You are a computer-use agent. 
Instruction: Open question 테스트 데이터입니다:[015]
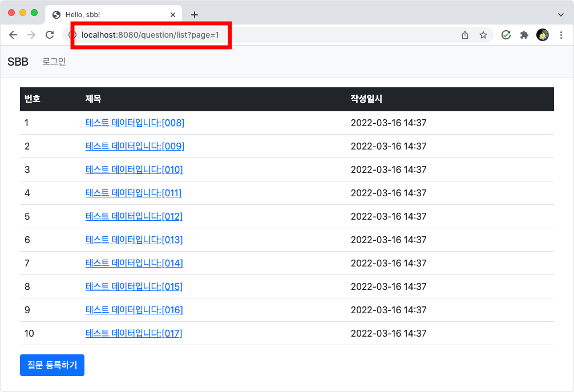coord(134,286)
